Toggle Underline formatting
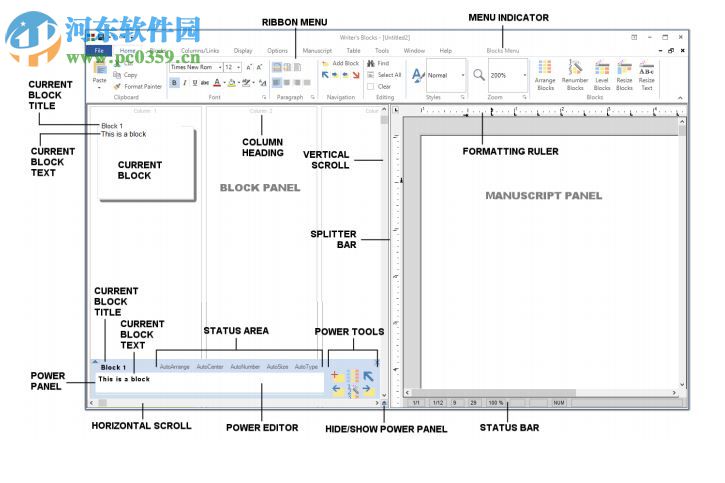The image size is (725, 483). [195, 83]
